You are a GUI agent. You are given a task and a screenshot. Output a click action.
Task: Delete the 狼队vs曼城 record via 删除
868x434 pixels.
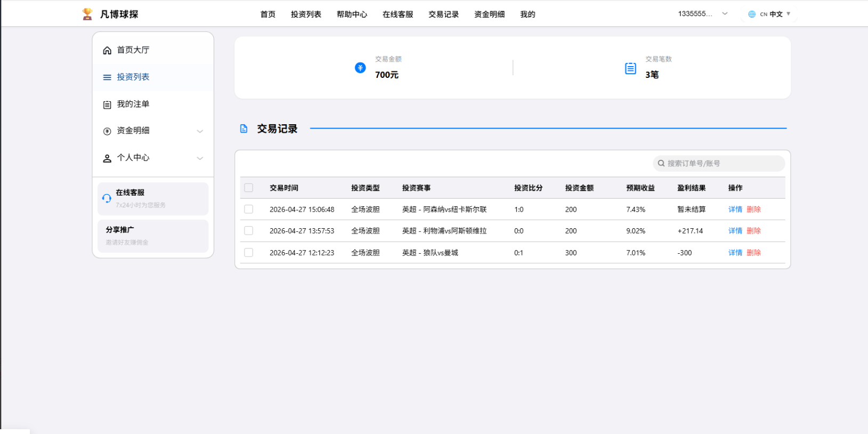[x=753, y=253]
